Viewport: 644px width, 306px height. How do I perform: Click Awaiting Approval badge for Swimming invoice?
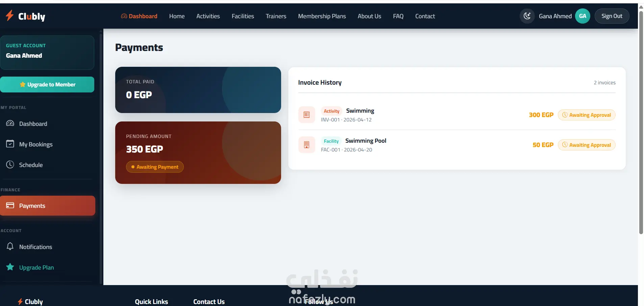pos(586,115)
